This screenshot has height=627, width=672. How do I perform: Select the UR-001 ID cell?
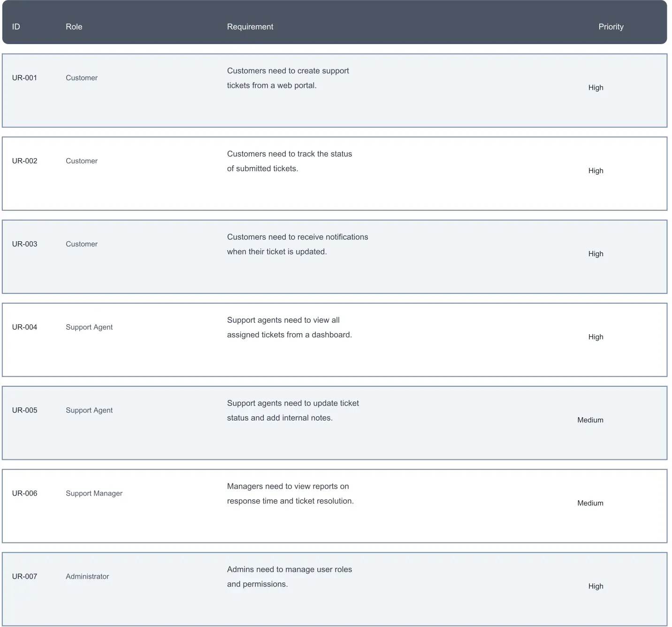click(24, 78)
